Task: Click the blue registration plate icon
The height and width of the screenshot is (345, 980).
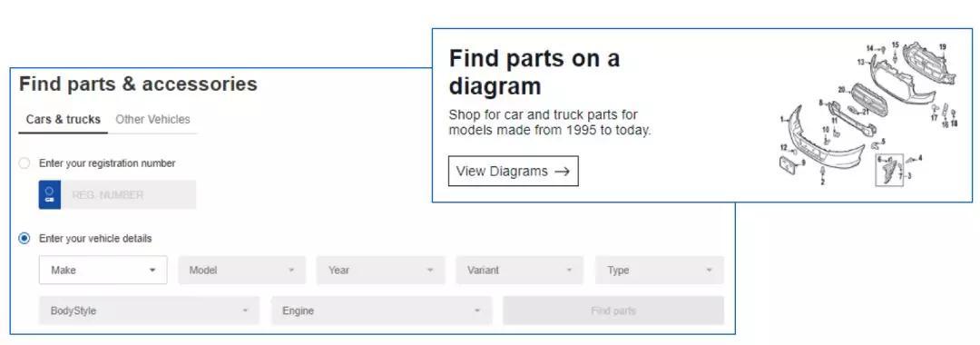Action: tap(49, 194)
